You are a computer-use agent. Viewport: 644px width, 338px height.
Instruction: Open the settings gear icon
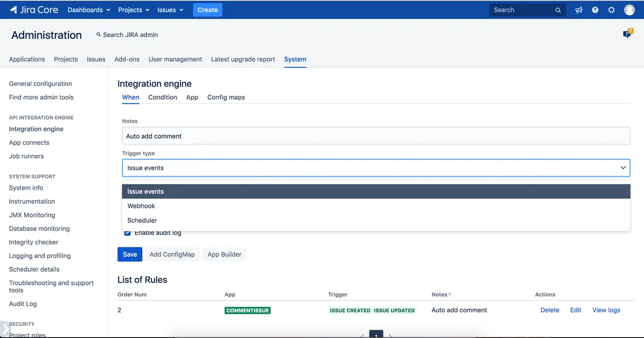pyautogui.click(x=611, y=10)
